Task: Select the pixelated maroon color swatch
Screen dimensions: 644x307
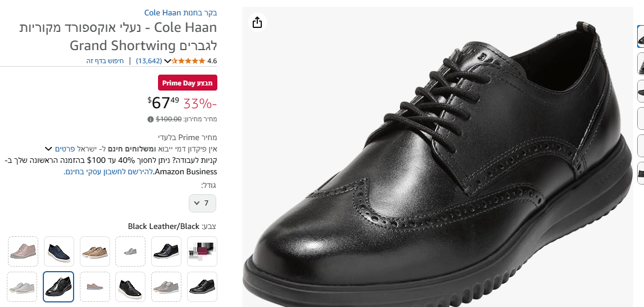Action: [x=202, y=251]
